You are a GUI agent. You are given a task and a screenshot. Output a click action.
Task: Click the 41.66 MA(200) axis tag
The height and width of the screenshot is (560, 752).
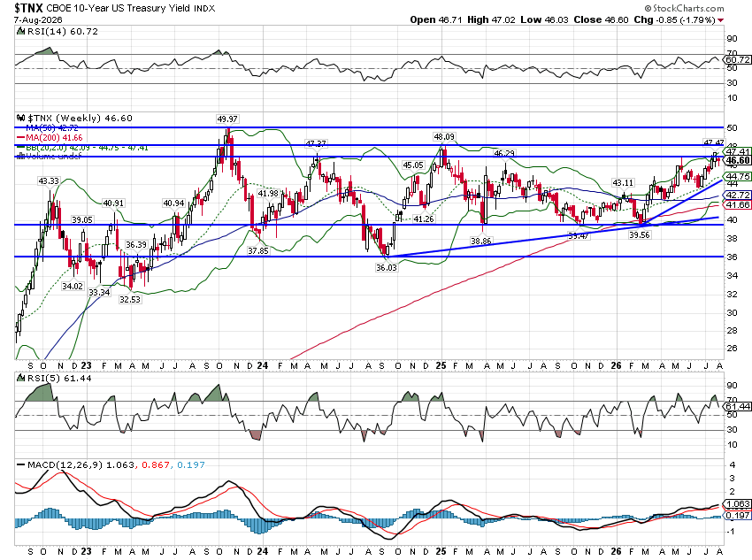[738, 204]
